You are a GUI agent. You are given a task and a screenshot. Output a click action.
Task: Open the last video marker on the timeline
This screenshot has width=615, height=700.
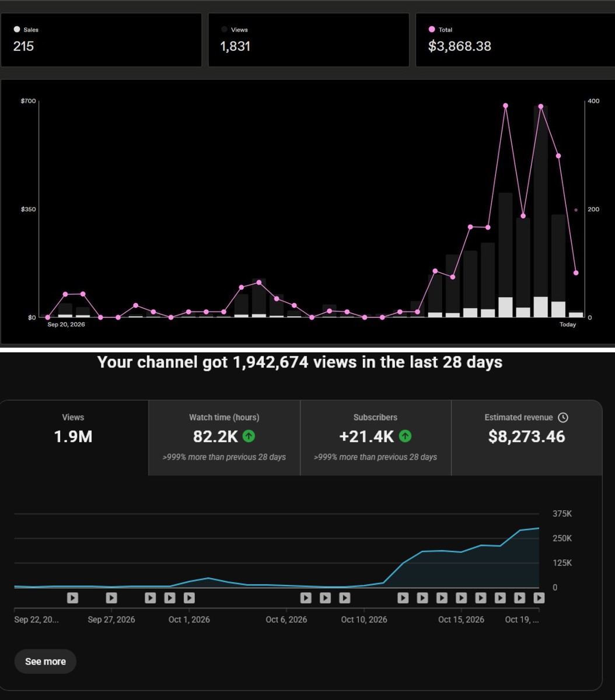pyautogui.click(x=539, y=598)
